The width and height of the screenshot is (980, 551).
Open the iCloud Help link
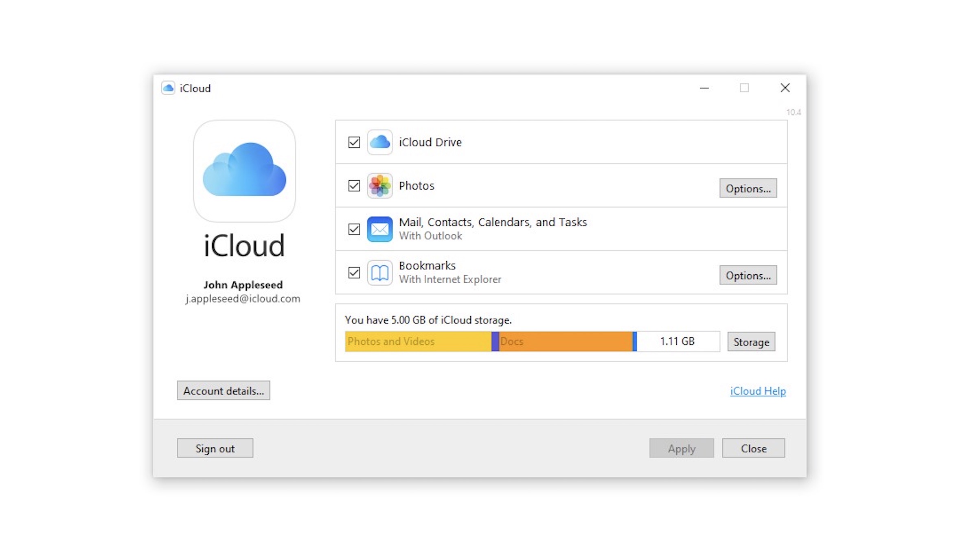coord(758,391)
